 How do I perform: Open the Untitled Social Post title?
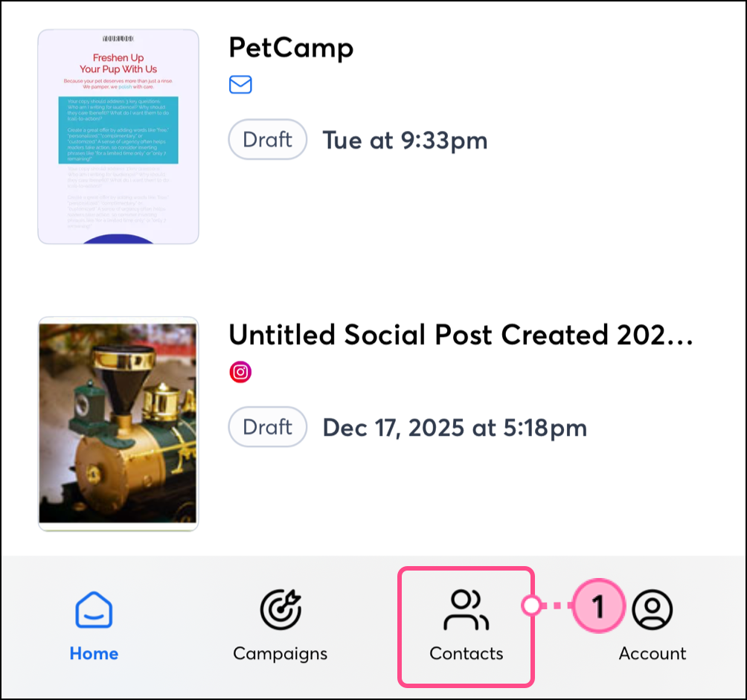pos(461,335)
